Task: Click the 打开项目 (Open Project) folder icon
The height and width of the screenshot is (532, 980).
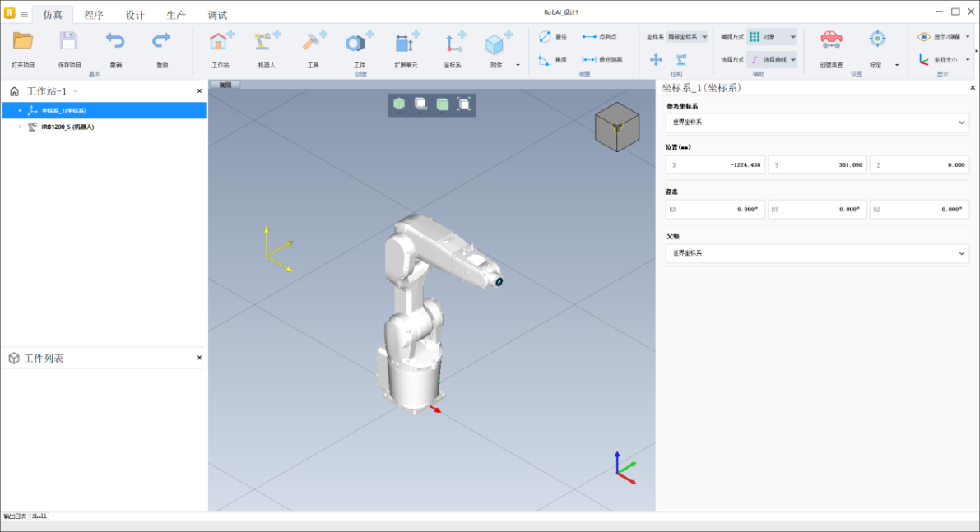Action: coord(23,41)
